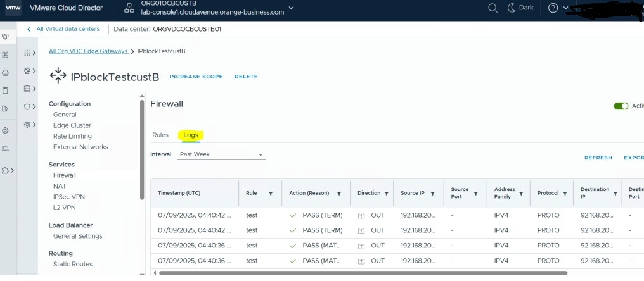The width and height of the screenshot is (644, 281).
Task: Open filter for Source IP column
Action: [433, 194]
